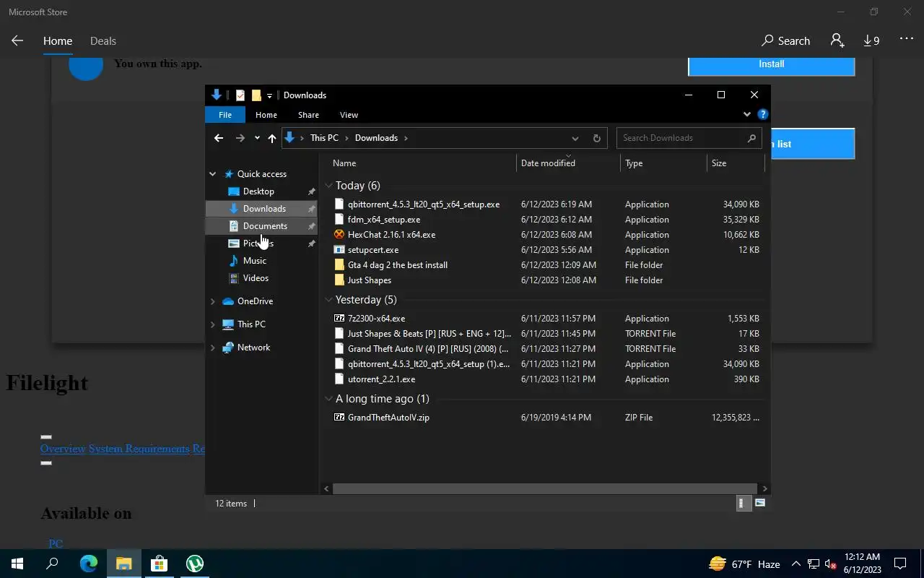
Task: Collapse the Quick access tree node
Action: tap(212, 174)
